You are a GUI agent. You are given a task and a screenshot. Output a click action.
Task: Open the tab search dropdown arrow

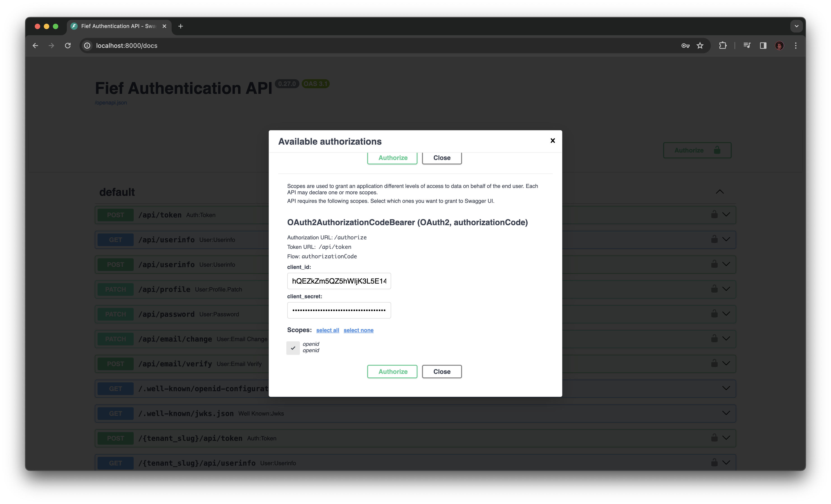tap(796, 26)
